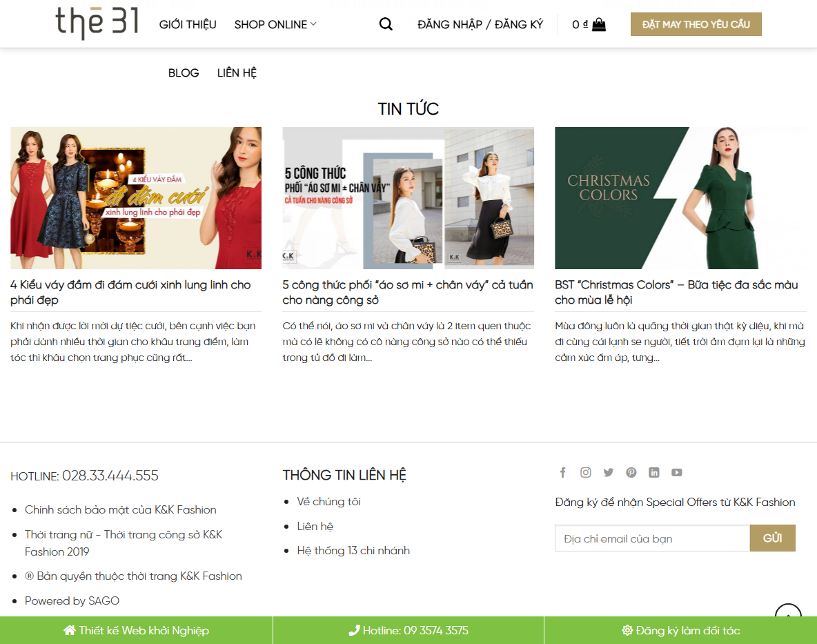The image size is (817, 644).
Task: Open the thế 31 logo
Action: [97, 23]
